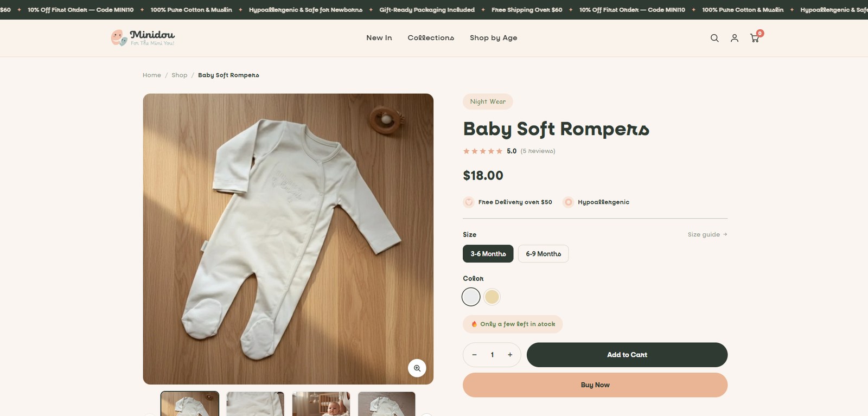Open the New In menu
The height and width of the screenshot is (416, 868).
tap(379, 38)
